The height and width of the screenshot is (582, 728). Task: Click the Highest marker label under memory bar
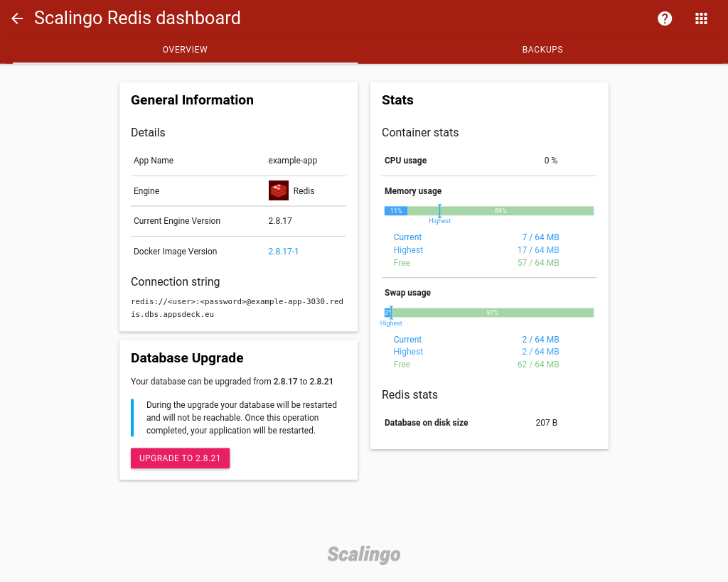(x=439, y=221)
